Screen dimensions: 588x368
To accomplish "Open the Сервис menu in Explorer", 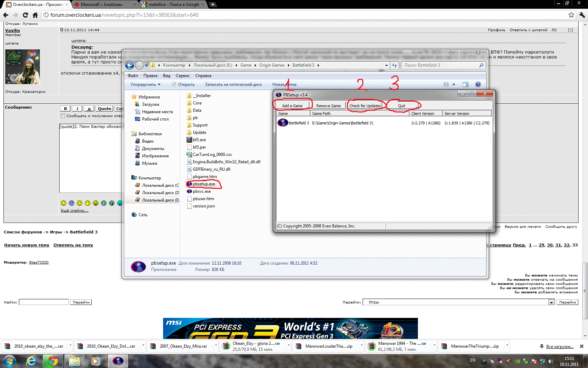I will pos(182,76).
